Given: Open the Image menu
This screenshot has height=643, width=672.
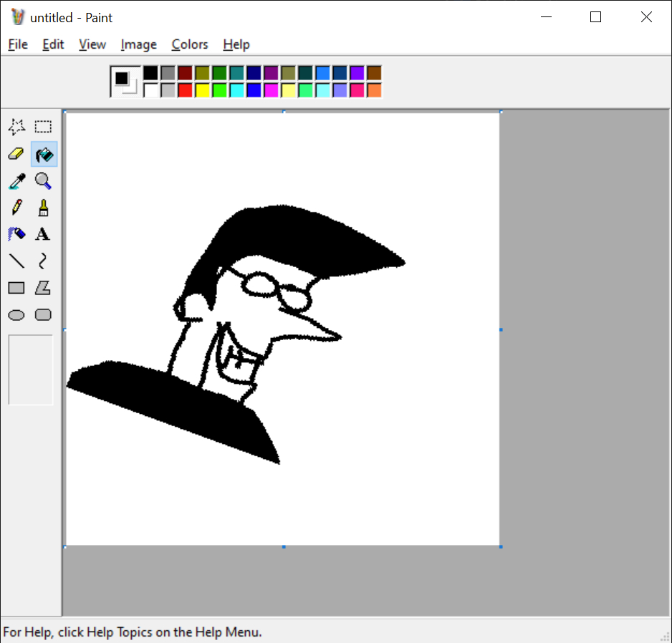Looking at the screenshot, I should [138, 44].
